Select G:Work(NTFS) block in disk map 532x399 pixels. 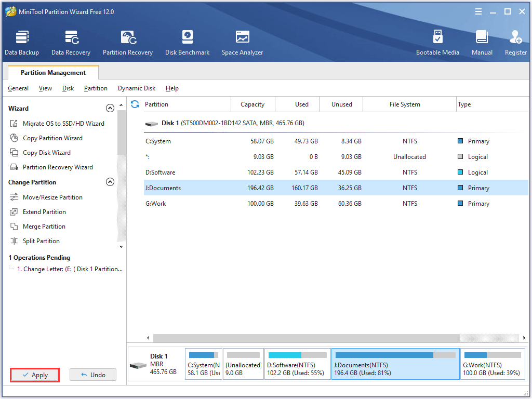[493, 364]
